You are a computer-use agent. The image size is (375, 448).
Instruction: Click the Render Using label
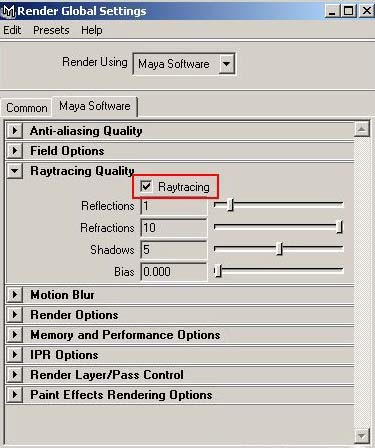(95, 62)
